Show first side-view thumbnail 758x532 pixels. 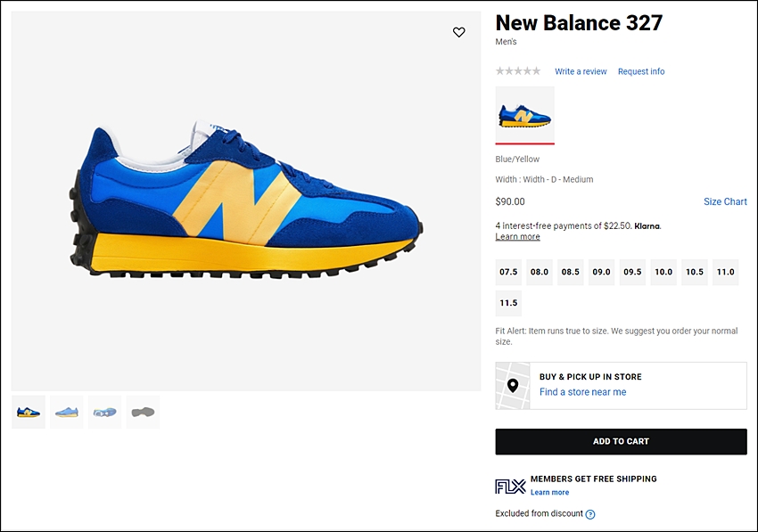(29, 412)
